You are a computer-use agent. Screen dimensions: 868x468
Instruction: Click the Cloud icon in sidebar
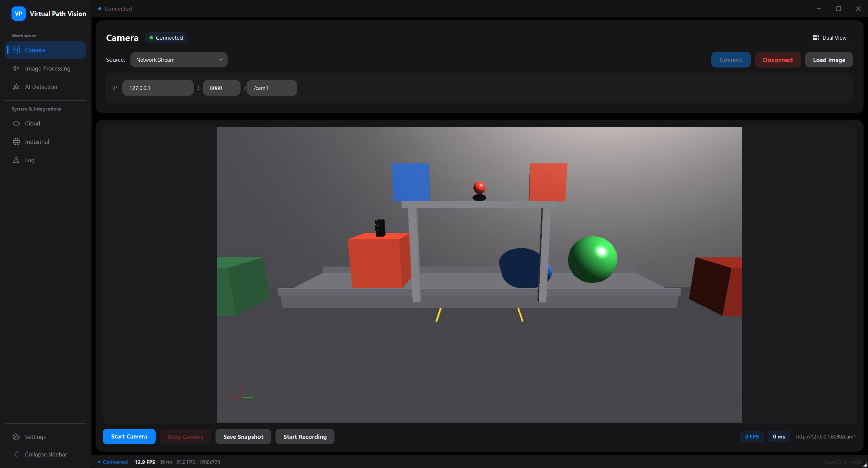pyautogui.click(x=16, y=123)
